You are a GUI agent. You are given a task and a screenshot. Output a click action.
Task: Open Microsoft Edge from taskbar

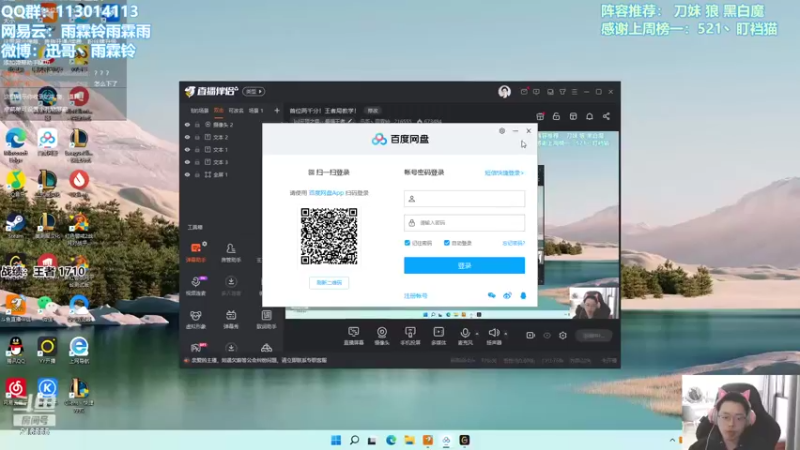391,440
